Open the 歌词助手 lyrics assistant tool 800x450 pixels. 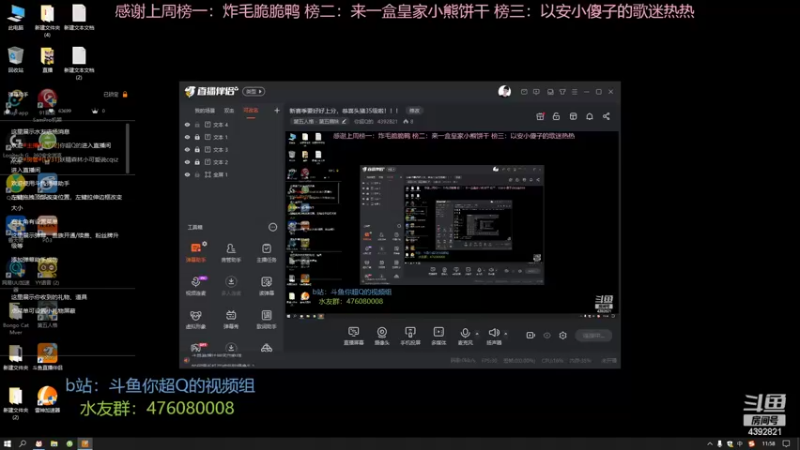266,319
